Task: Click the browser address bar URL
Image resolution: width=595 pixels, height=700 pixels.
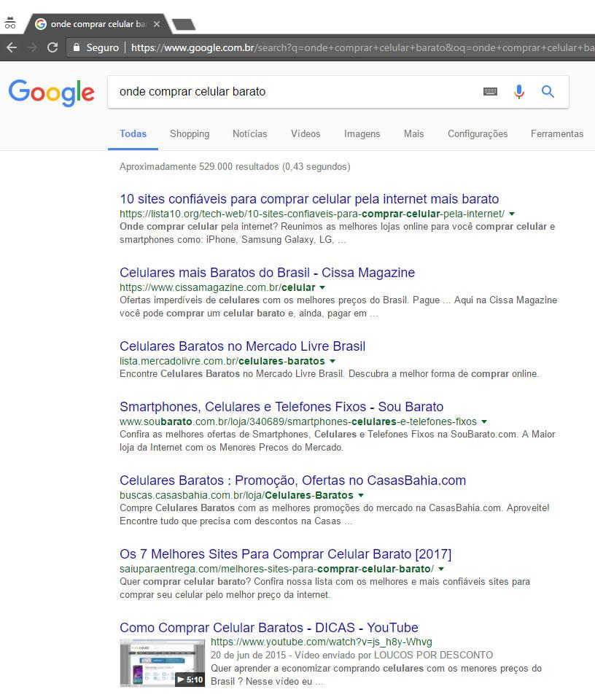Action: tap(362, 47)
